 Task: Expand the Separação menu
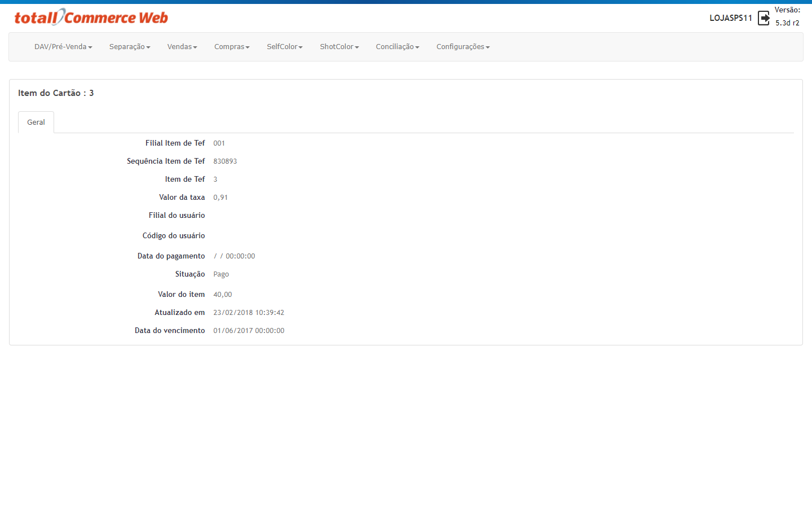click(130, 47)
